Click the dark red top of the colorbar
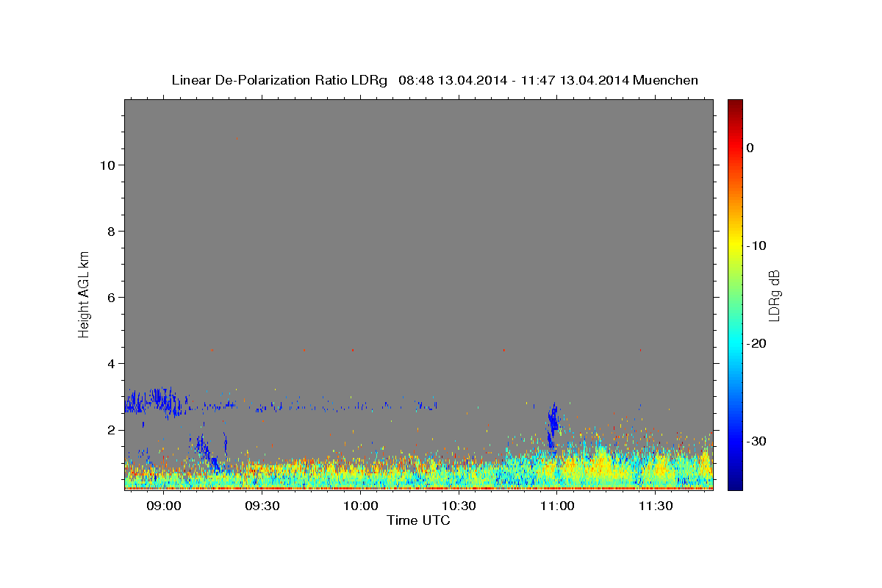 (x=735, y=107)
